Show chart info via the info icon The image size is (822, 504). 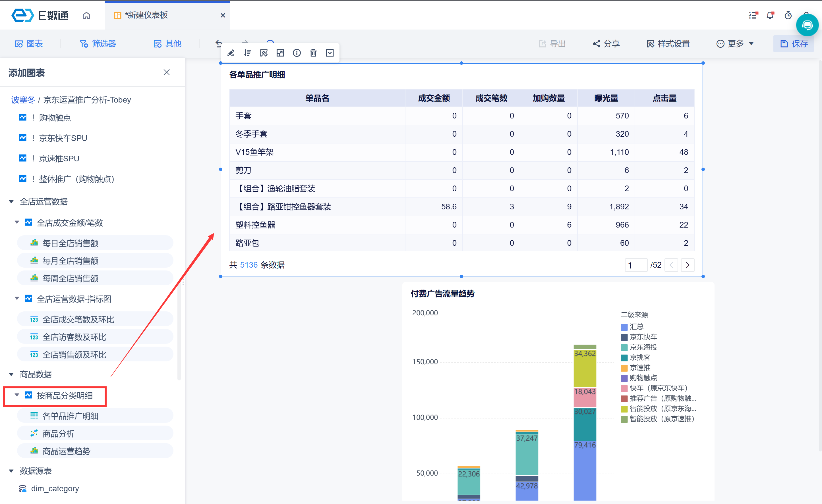[x=297, y=53]
